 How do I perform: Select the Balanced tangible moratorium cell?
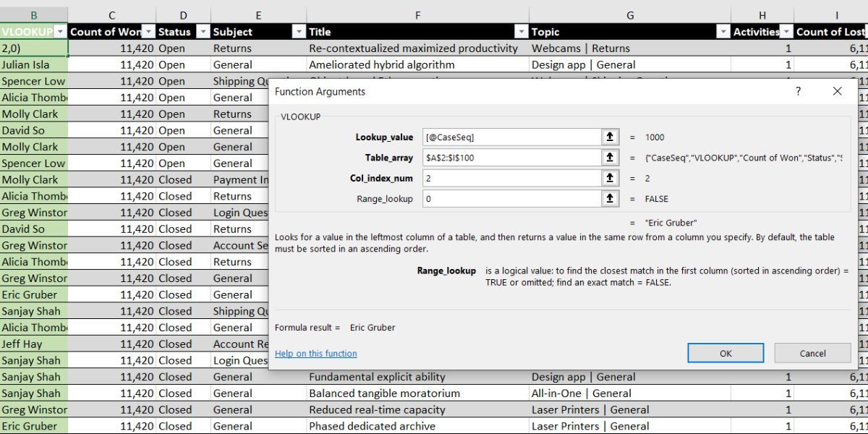click(x=417, y=393)
